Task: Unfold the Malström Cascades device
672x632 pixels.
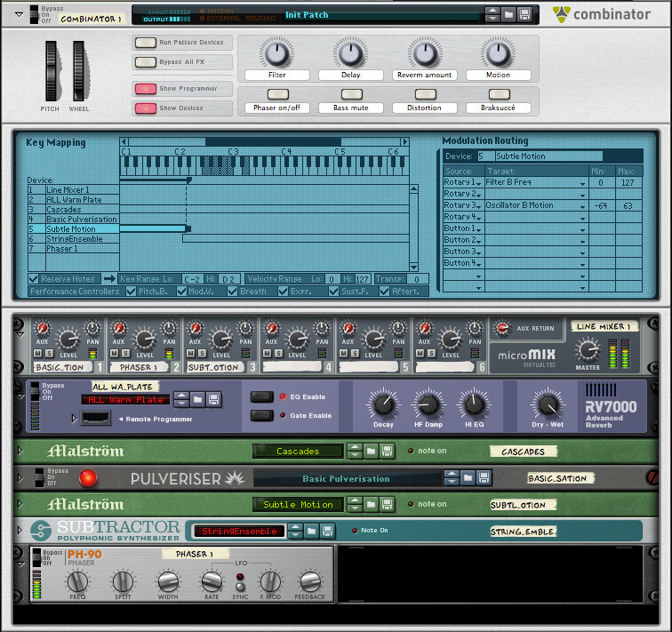Action: [20, 452]
